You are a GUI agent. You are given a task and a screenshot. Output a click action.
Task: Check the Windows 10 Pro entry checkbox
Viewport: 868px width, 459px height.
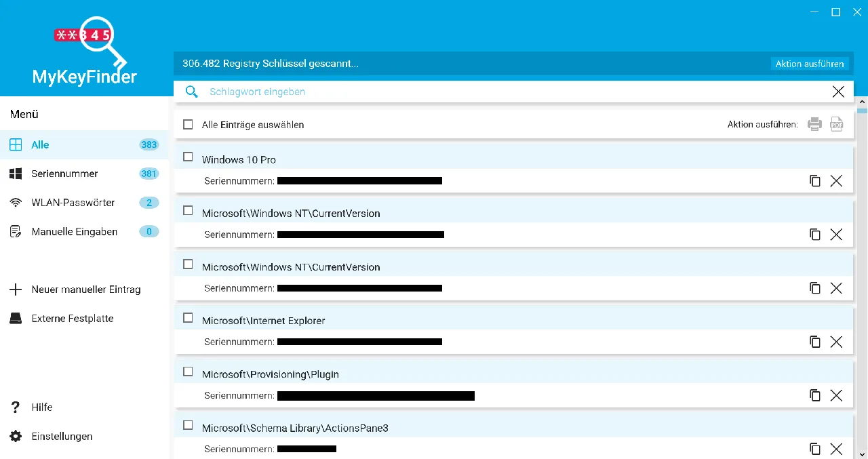pyautogui.click(x=189, y=157)
